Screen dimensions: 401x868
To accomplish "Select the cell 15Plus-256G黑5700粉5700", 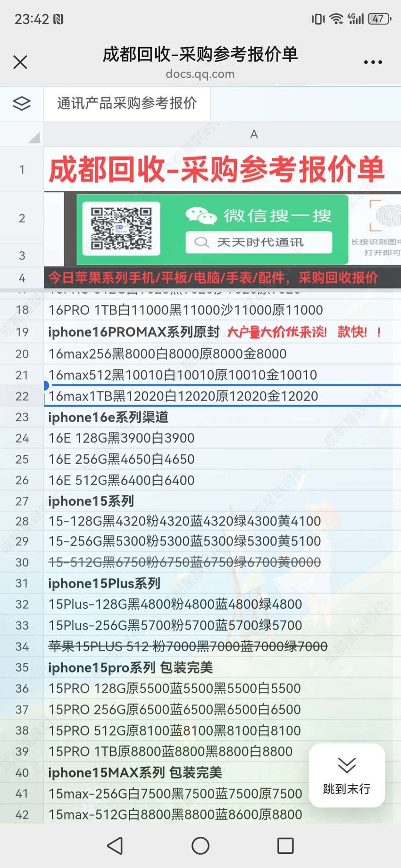I will point(222,625).
